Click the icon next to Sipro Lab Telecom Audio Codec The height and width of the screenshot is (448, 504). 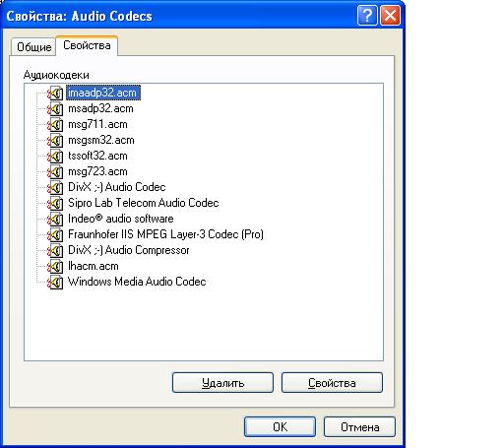pos(55,204)
